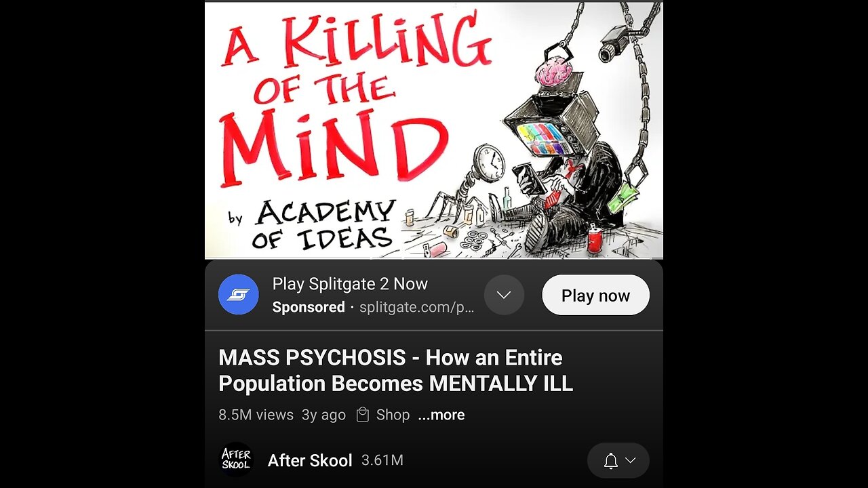Click the clock drawing in video artwork
868x488 pixels.
488,165
